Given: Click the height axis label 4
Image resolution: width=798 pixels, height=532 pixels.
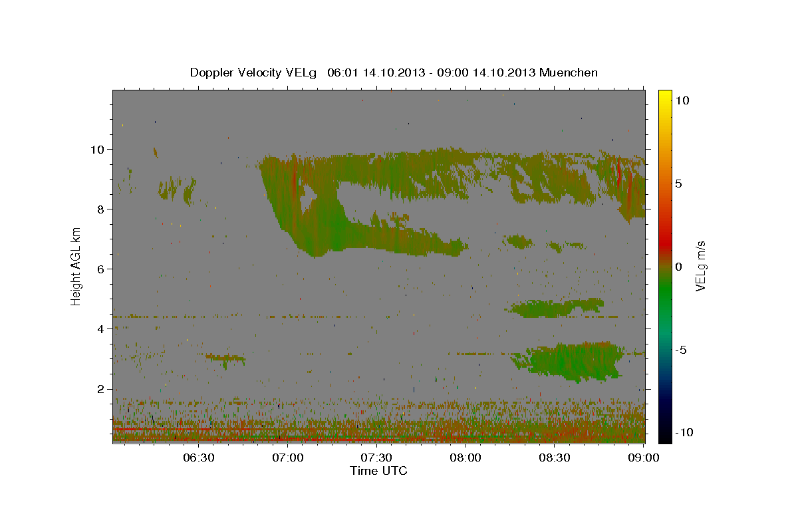Looking at the screenshot, I should point(102,329).
